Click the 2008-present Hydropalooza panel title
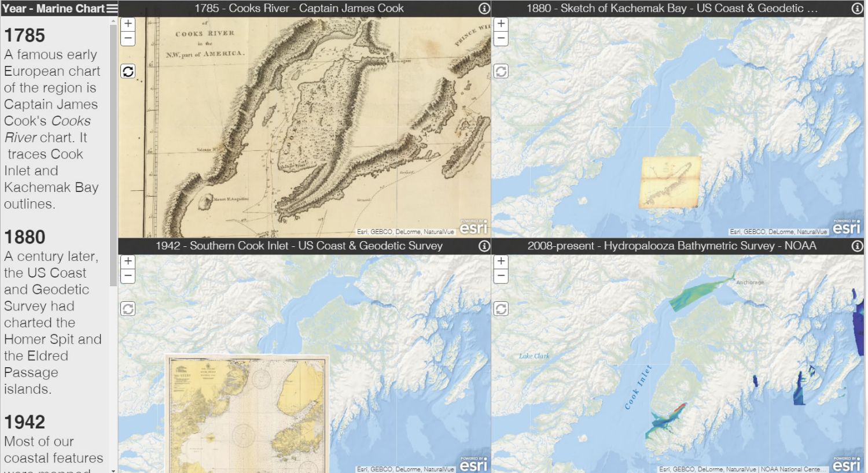 [x=672, y=246]
